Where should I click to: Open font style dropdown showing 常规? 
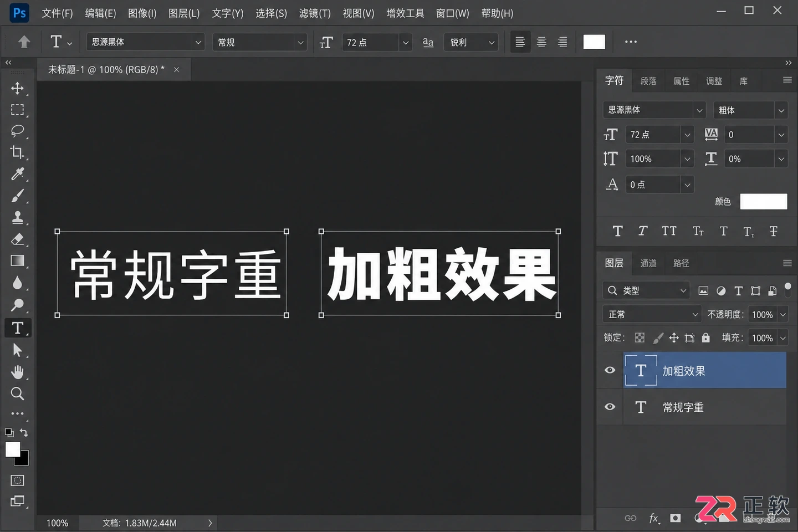(260, 42)
